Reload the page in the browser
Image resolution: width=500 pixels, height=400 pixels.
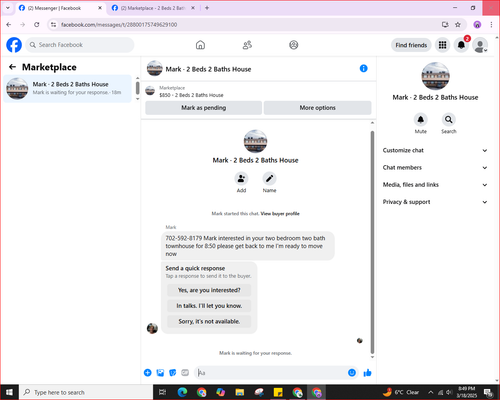[x=37, y=25]
